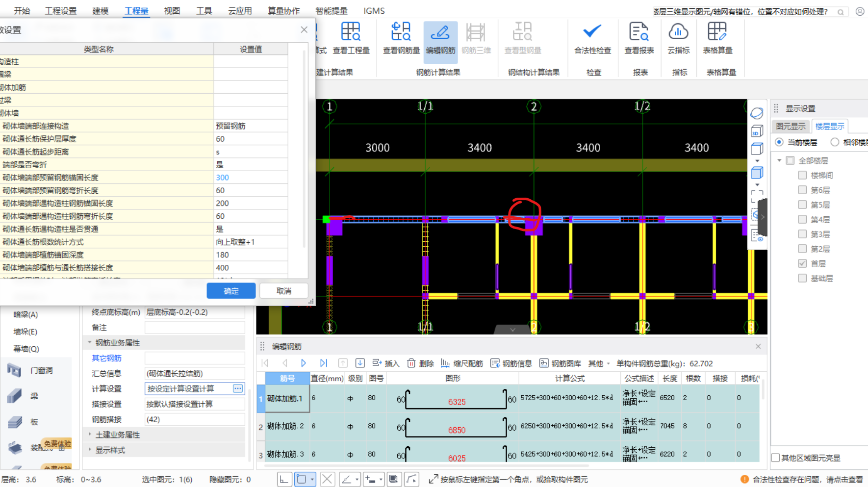Check 楼梯间 checkbox

[x=802, y=175]
